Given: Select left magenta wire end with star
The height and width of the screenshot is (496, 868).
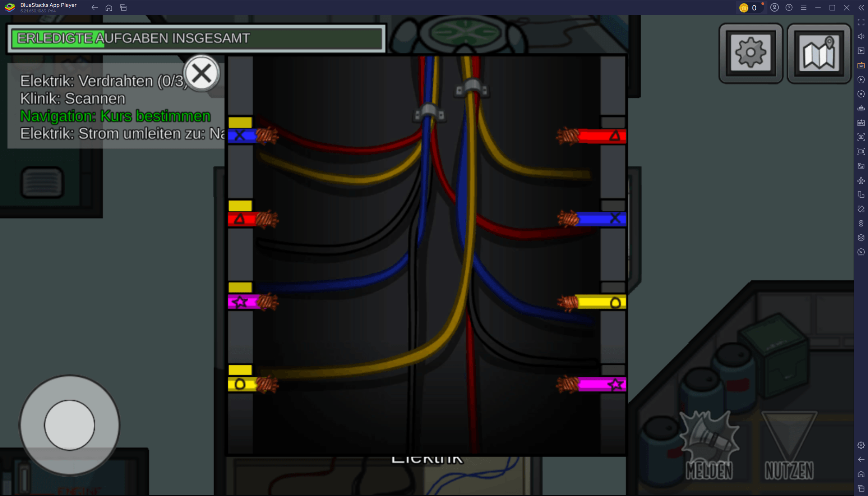Looking at the screenshot, I should pyautogui.click(x=253, y=302).
